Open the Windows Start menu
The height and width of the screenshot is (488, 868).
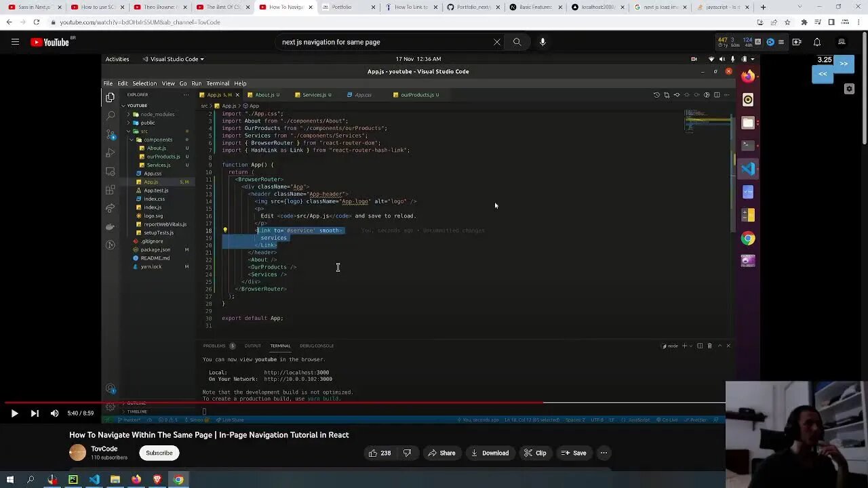pos(10,480)
